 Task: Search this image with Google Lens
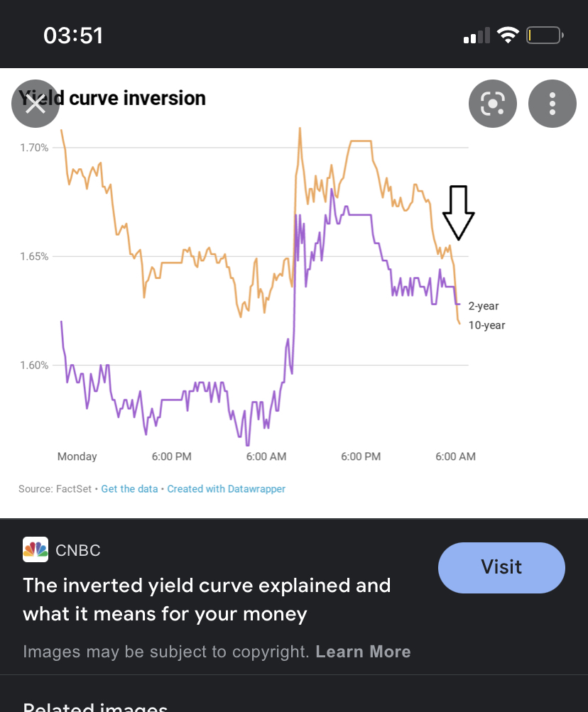click(x=492, y=104)
